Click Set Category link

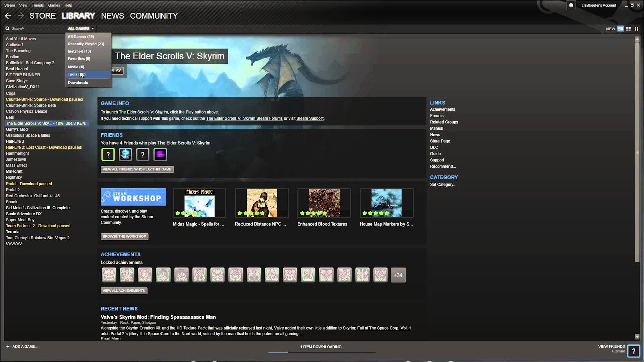point(443,184)
